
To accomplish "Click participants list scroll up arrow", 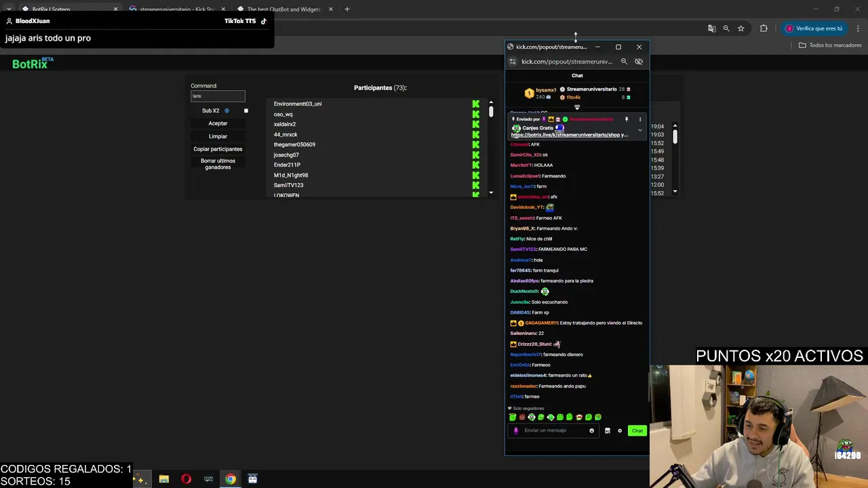I will pyautogui.click(x=491, y=103).
